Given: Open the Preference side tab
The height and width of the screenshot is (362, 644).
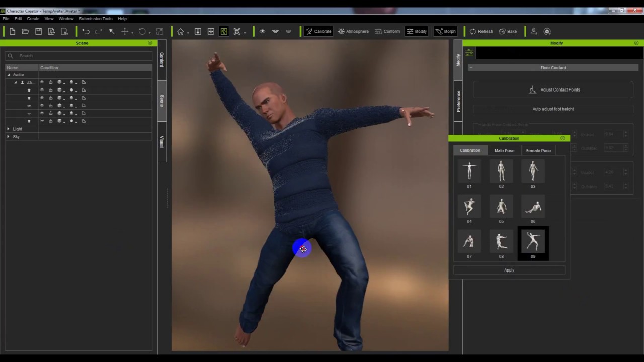Looking at the screenshot, I should pos(458,101).
